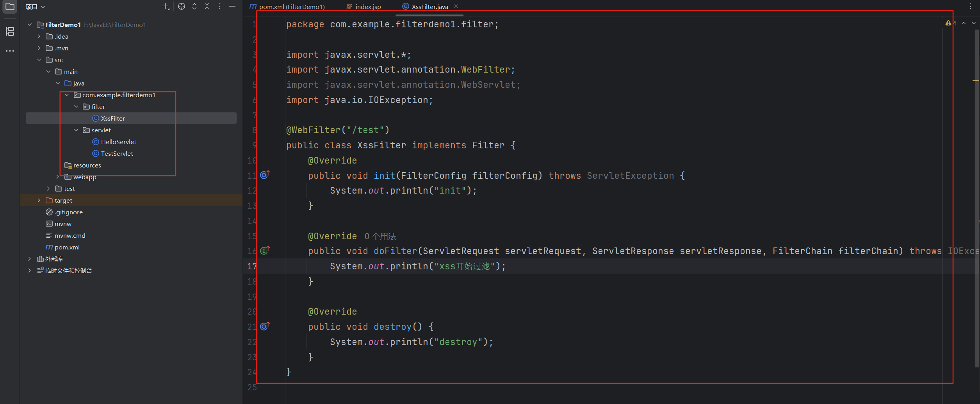Click the XssFilter class name in code

381,145
